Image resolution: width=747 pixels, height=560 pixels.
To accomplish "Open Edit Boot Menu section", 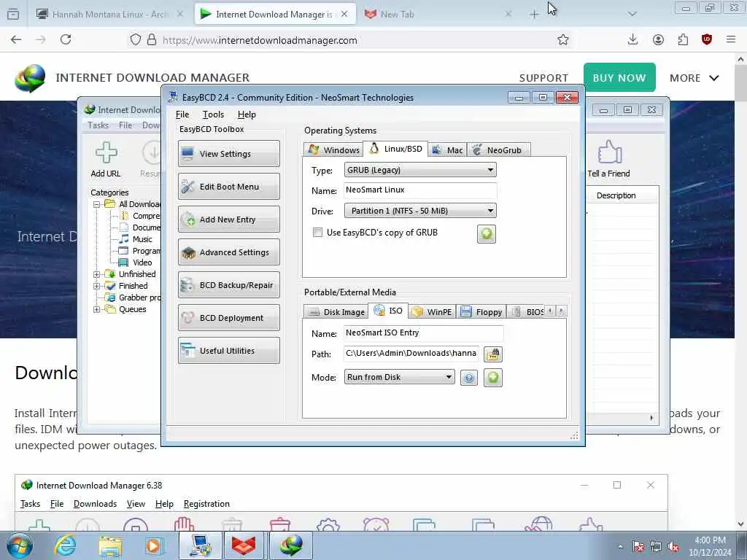I will coord(228,186).
